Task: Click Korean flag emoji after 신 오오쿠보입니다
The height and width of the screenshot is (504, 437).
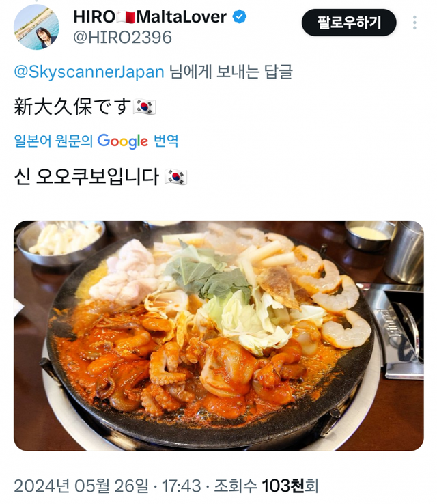Action: [x=175, y=177]
